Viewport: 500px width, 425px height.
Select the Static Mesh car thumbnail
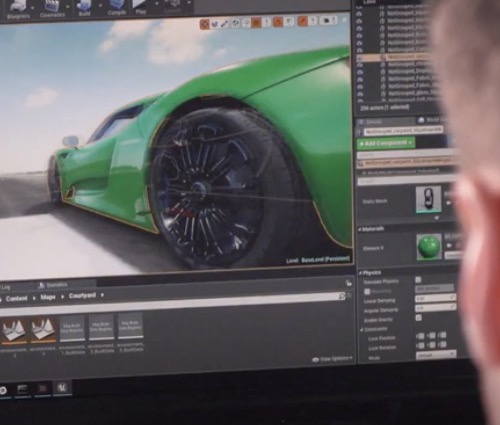coord(429,199)
